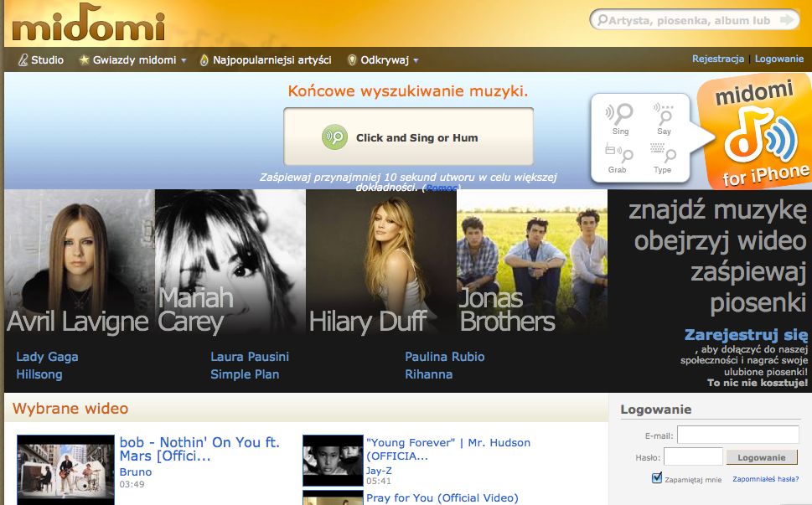Click the 03:49 video duration text
Screen dimensions: 812x505
[x=132, y=484]
